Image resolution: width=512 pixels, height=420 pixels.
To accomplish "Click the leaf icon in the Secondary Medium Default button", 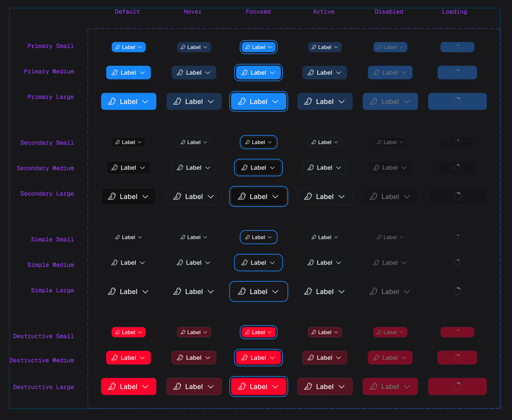I will tap(113, 168).
